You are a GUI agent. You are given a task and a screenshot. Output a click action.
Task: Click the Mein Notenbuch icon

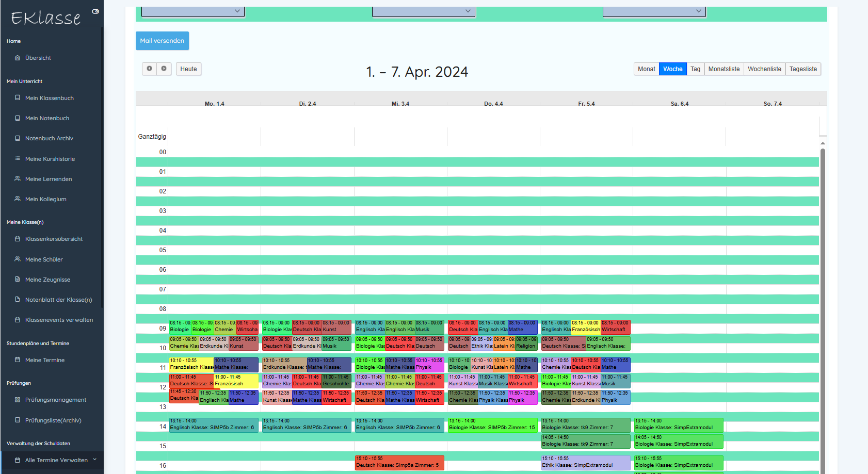[x=18, y=118]
